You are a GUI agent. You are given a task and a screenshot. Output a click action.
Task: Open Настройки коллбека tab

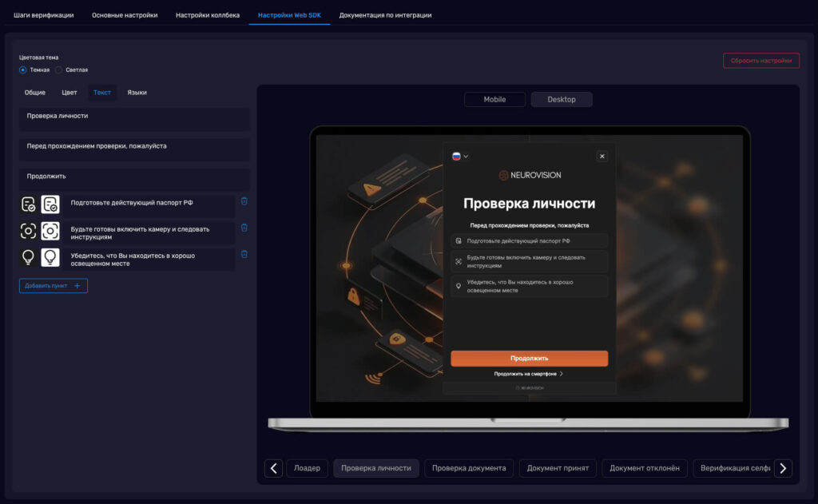[208, 15]
